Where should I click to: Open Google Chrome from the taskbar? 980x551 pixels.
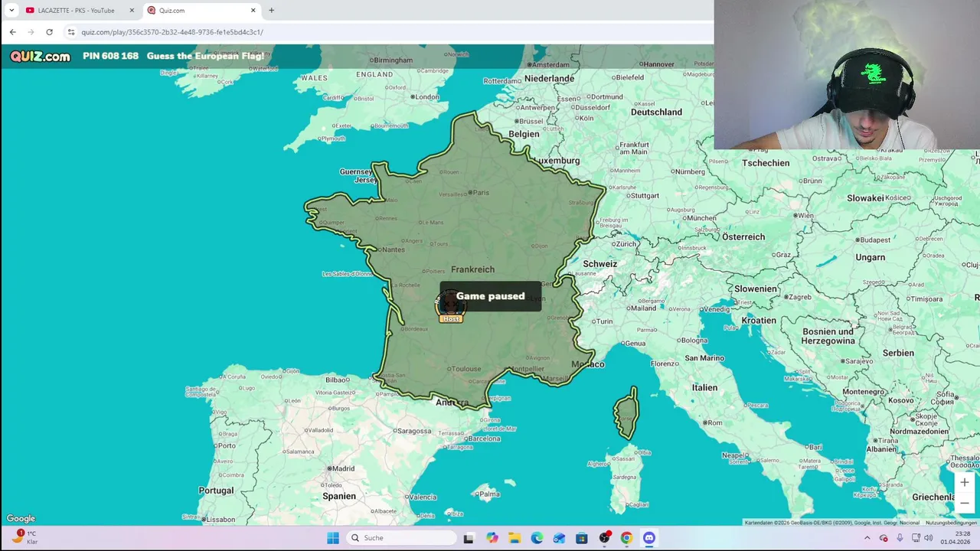point(626,538)
